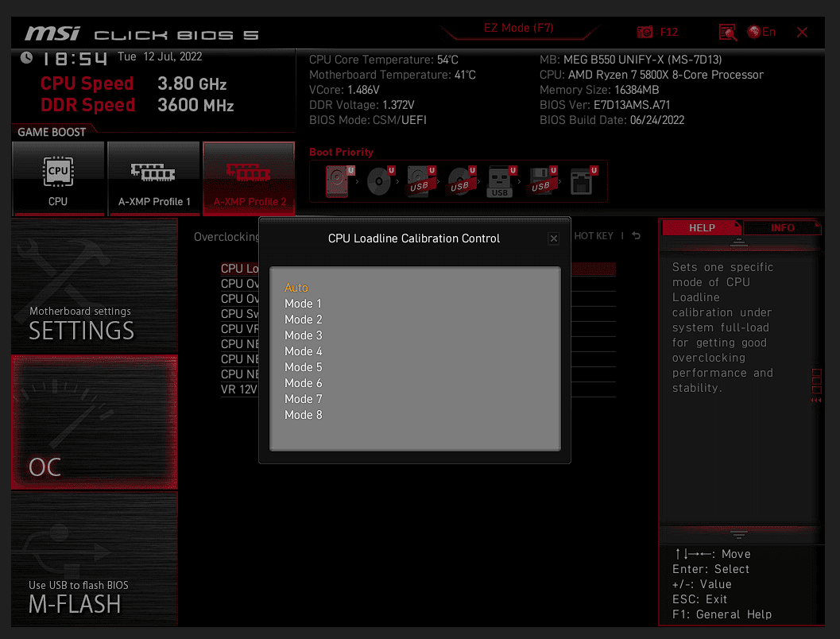Choose Mode 8 loadline option
Image resolution: width=840 pixels, height=639 pixels.
[304, 415]
